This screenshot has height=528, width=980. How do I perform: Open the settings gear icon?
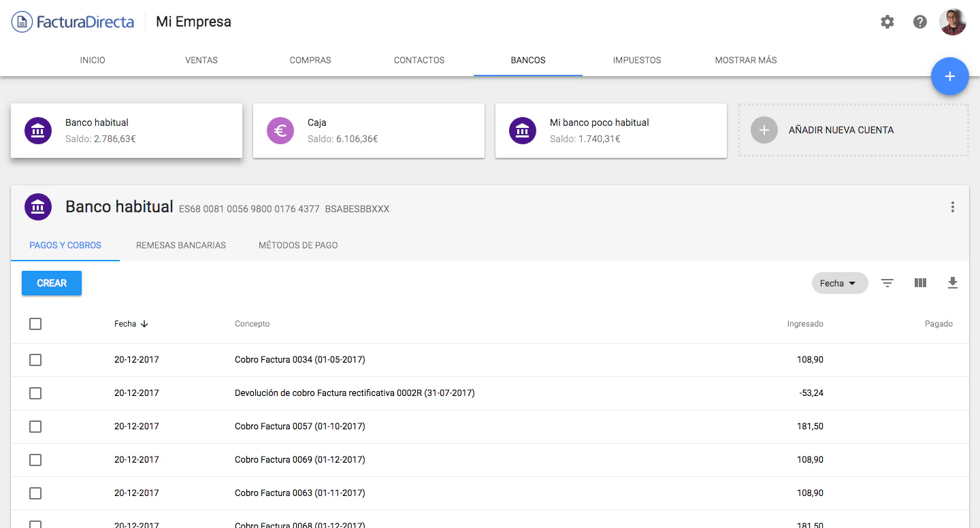[x=887, y=22]
